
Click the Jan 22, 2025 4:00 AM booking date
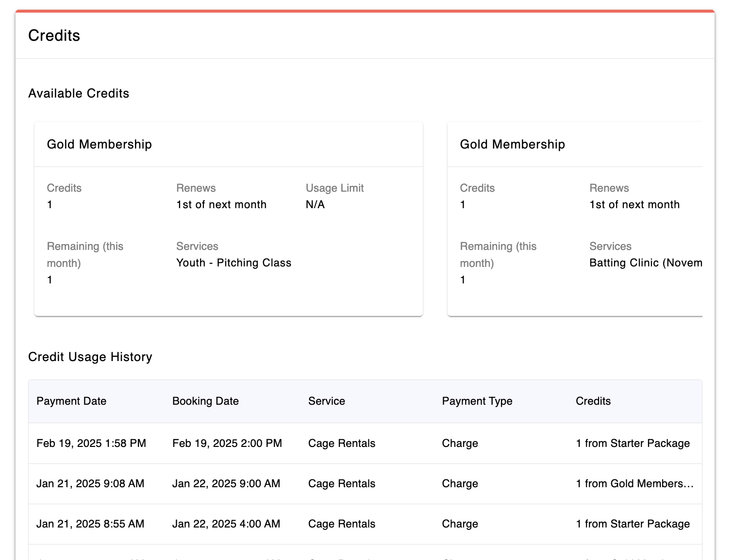click(226, 524)
